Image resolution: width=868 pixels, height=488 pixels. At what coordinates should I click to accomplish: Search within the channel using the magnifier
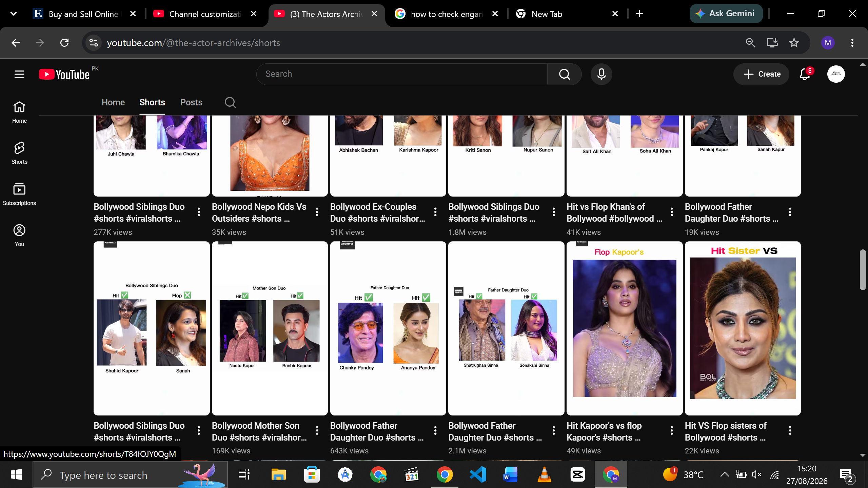click(x=230, y=102)
